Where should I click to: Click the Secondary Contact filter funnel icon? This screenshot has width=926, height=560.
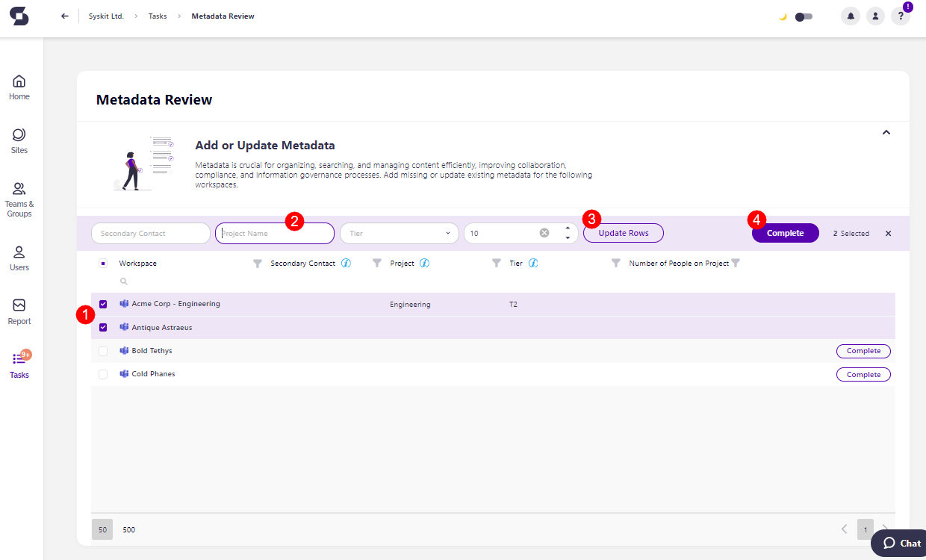[257, 263]
